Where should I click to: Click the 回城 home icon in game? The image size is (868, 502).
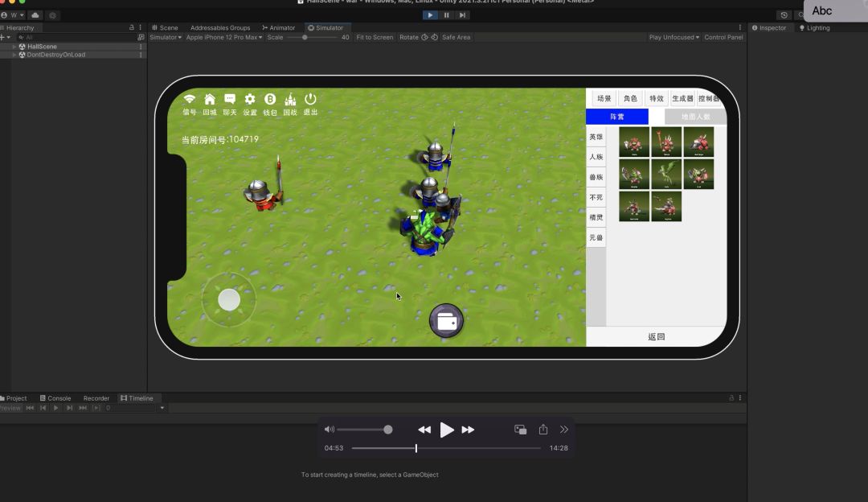point(209,100)
